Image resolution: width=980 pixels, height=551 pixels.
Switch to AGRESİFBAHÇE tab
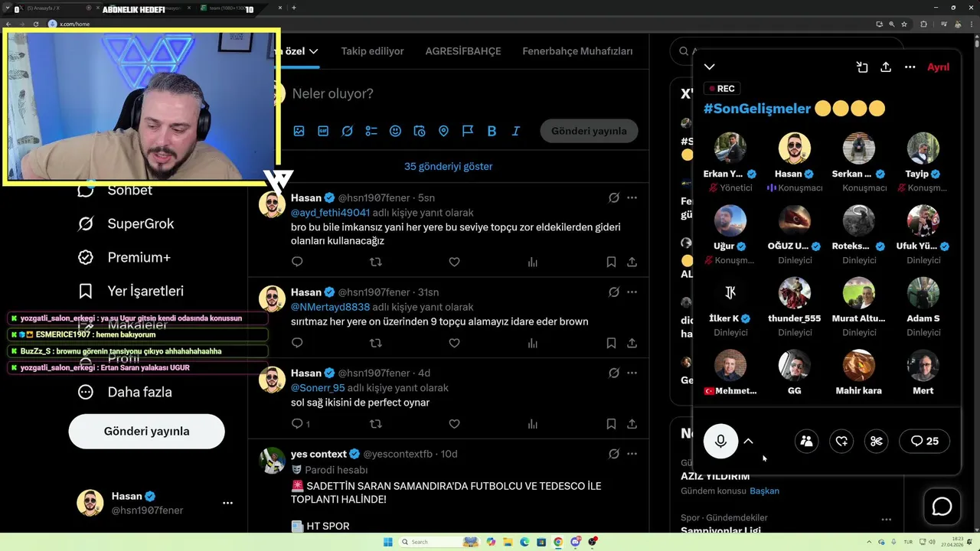[x=463, y=51]
